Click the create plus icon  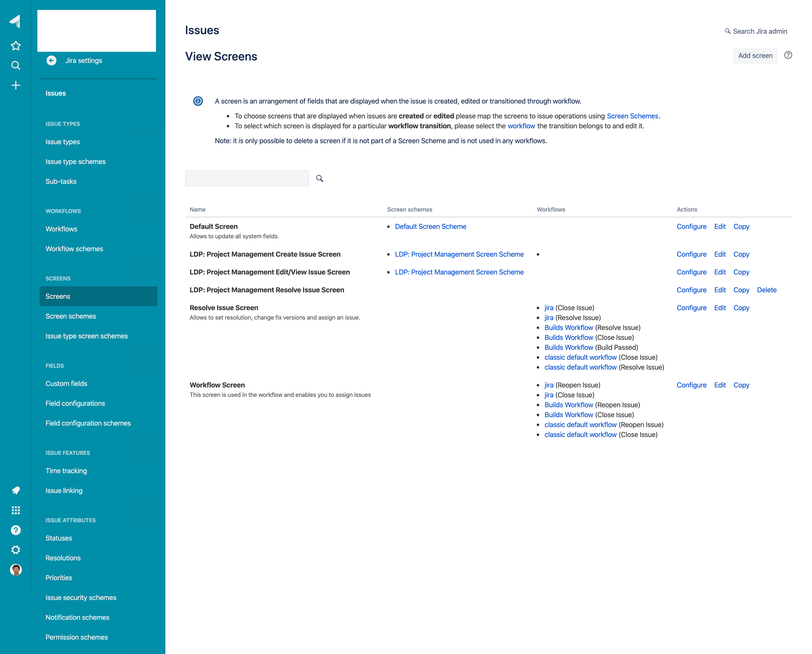click(x=15, y=85)
